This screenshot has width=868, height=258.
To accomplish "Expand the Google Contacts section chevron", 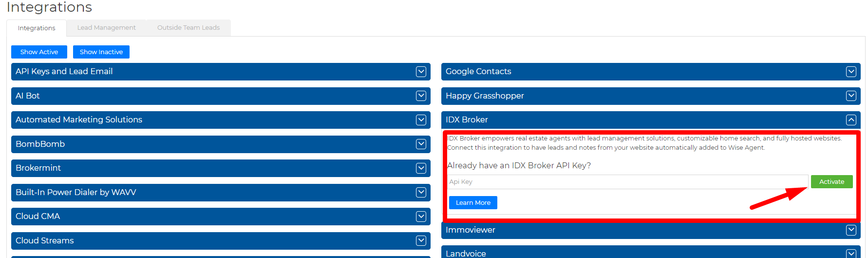I will coord(851,72).
